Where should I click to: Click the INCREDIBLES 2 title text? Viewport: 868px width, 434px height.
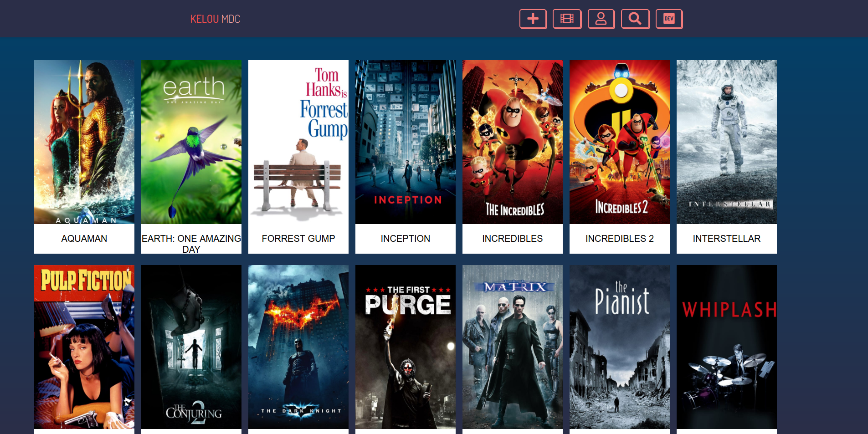(x=620, y=239)
